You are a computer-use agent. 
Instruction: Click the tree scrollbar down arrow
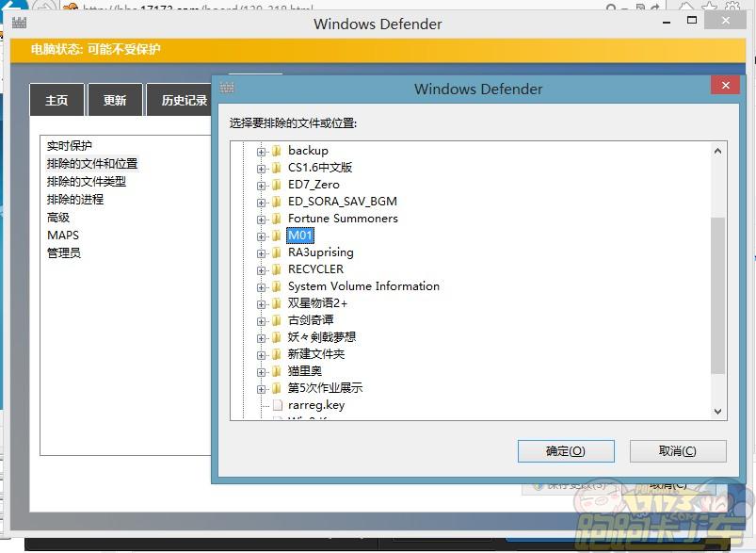(718, 412)
